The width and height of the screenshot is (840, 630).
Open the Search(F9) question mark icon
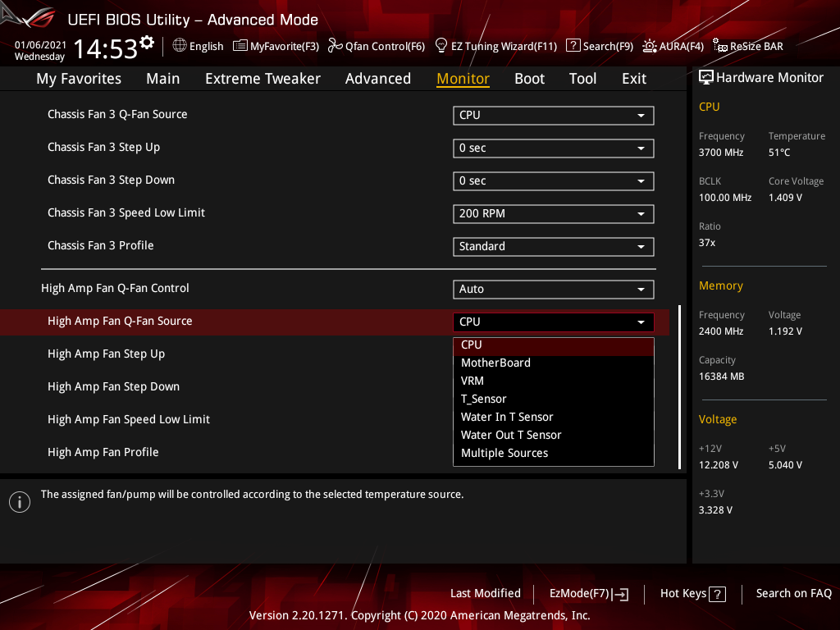(x=573, y=46)
